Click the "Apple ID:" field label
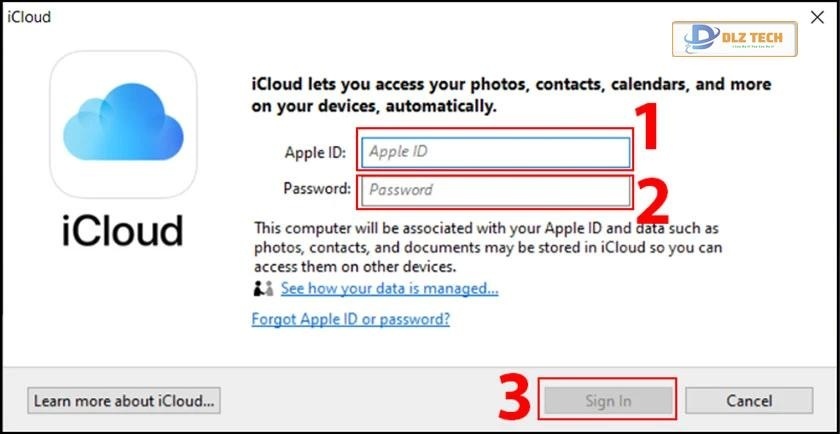Viewport: 840px width, 434px height. click(315, 153)
